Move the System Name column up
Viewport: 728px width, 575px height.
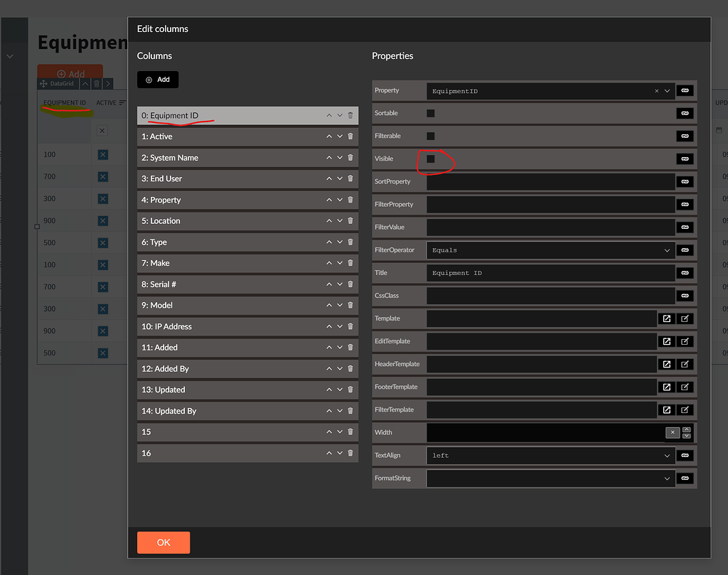pyautogui.click(x=329, y=158)
